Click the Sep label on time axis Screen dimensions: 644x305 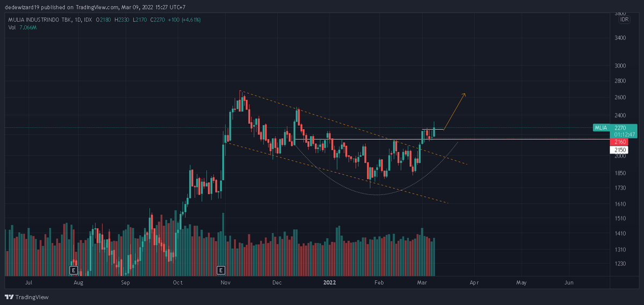(125, 282)
